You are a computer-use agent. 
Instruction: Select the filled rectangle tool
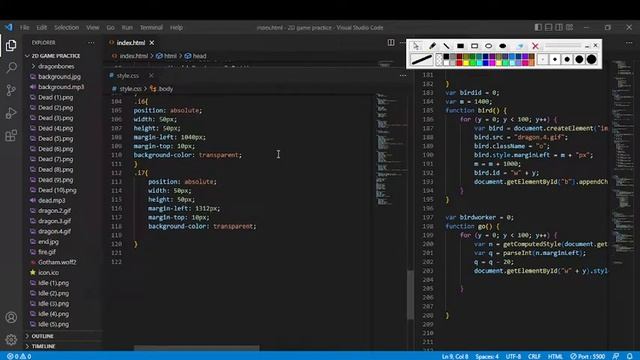click(x=460, y=46)
